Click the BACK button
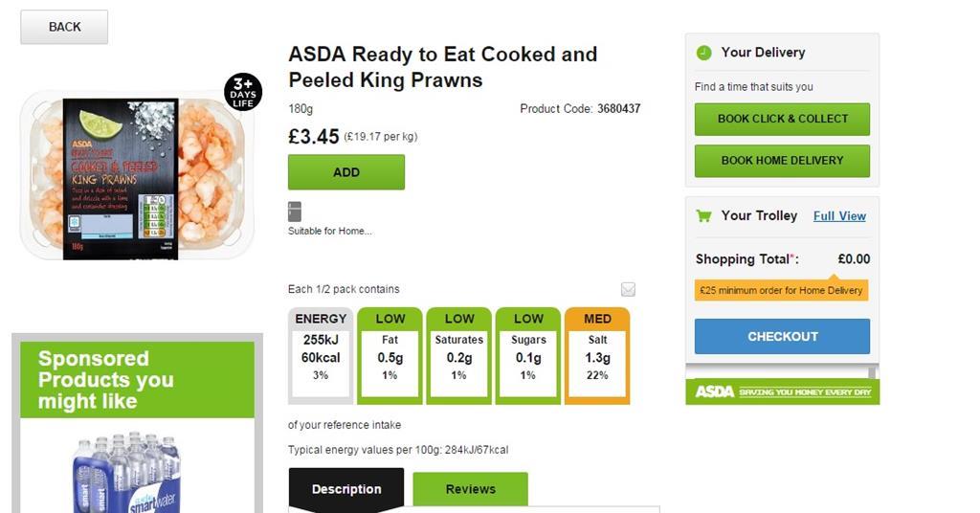Viewport: 980px width, 513px height. (x=64, y=27)
